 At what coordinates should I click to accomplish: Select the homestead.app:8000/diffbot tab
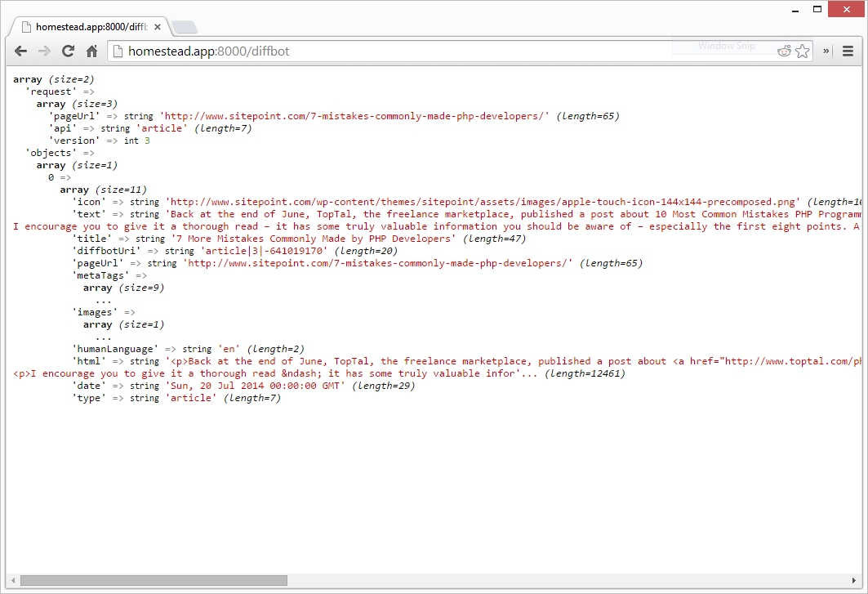pos(91,27)
